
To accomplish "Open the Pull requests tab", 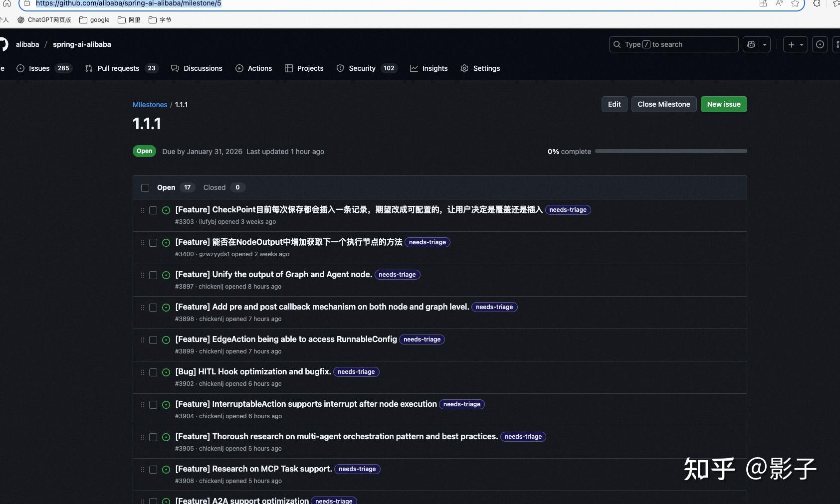I will (119, 68).
